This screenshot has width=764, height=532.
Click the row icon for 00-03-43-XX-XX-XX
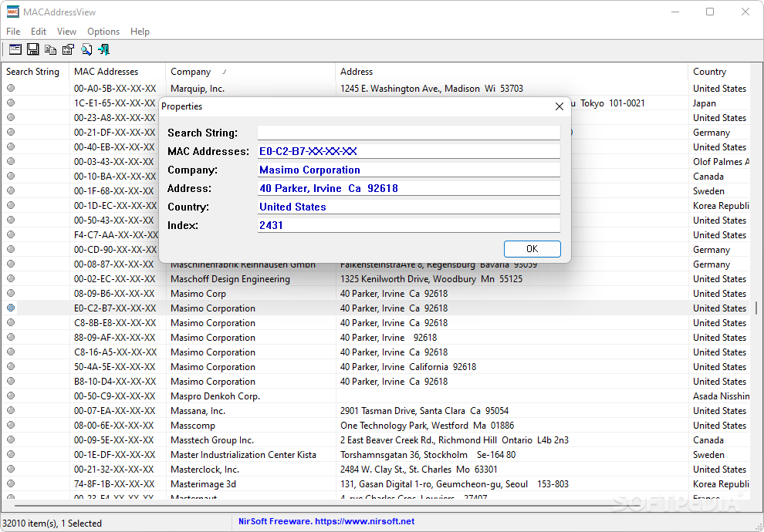(x=11, y=161)
